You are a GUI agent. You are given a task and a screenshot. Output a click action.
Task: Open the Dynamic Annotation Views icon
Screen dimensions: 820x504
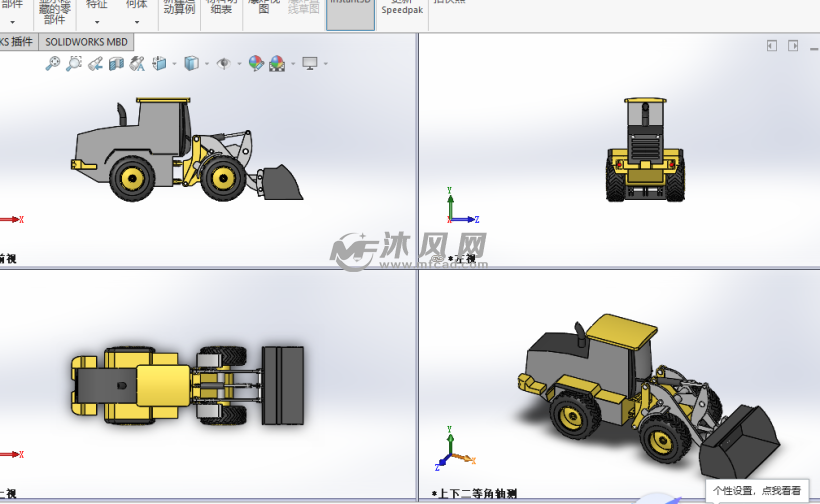[136, 63]
